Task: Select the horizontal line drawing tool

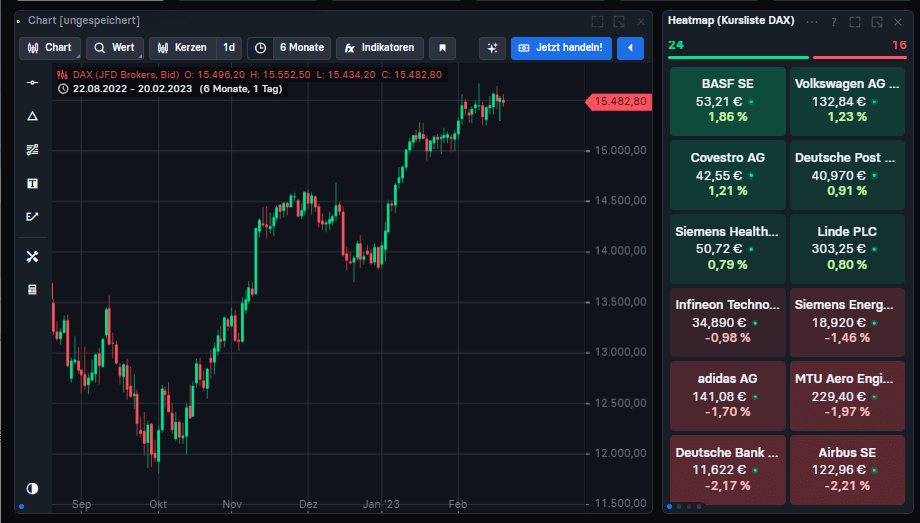Action: point(32,83)
